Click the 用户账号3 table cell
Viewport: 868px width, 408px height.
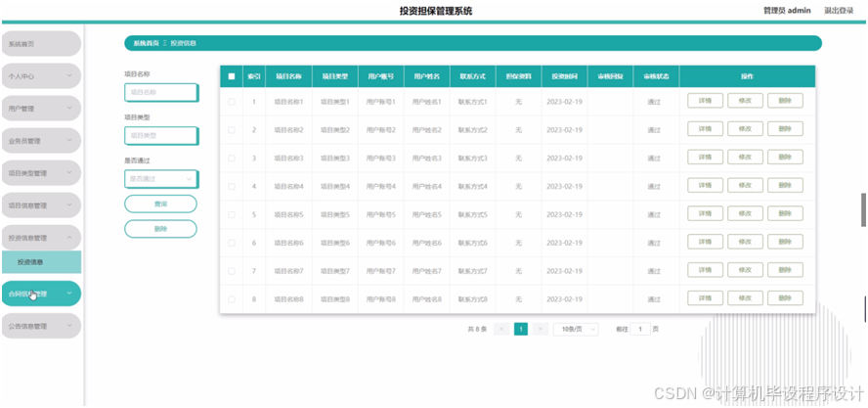[x=381, y=159]
